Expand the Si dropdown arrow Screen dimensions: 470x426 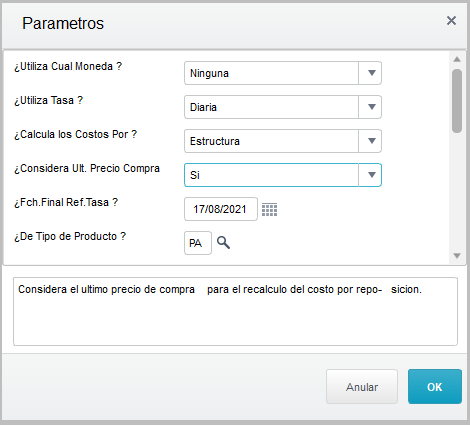coord(371,175)
